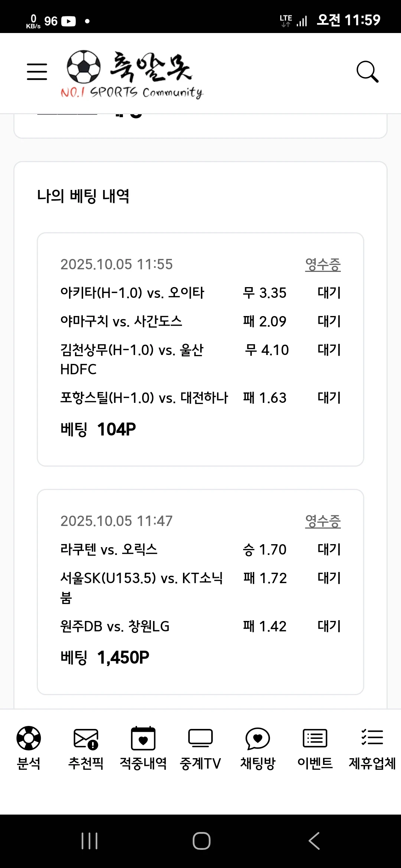Viewport: 401px width, 868px height.
Task: Select the 아키타 vs. 오이타 bet row
Action: (x=132, y=293)
